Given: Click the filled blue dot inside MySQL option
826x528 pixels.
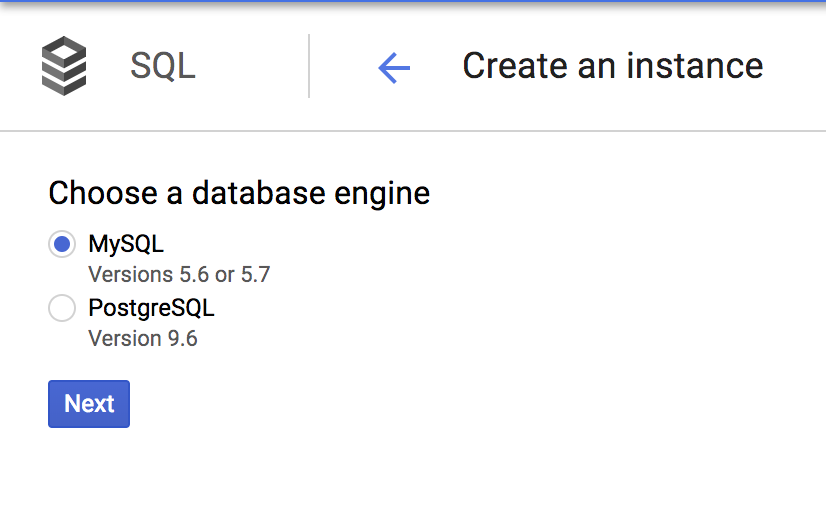Looking at the screenshot, I should pos(62,244).
